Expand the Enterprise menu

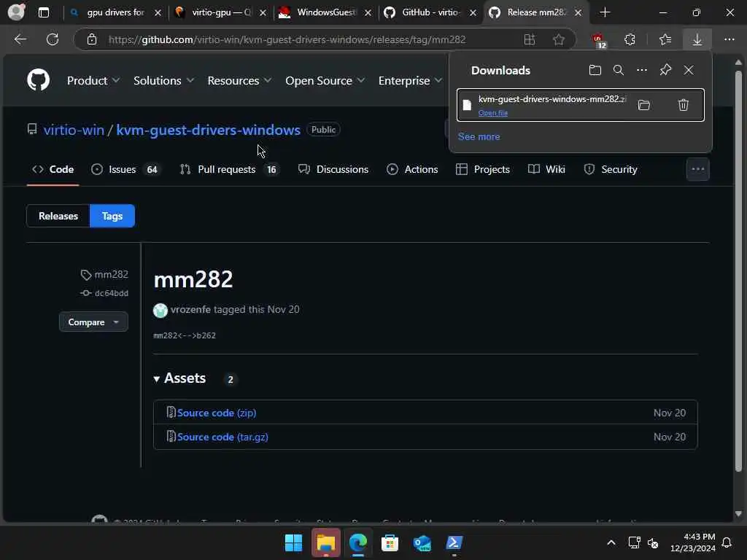tap(410, 80)
